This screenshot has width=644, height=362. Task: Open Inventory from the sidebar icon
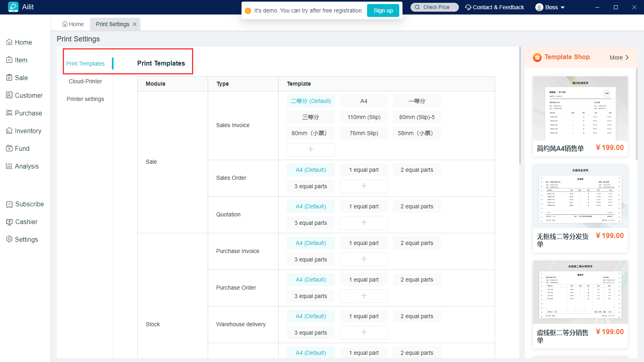(x=9, y=131)
